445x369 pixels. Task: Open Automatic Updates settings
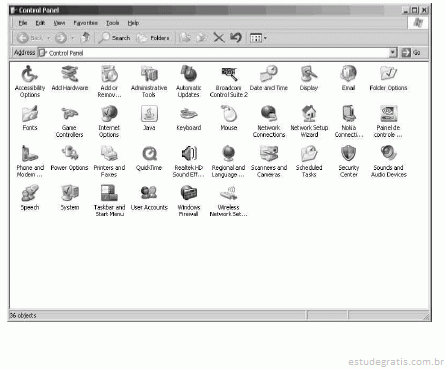tap(189, 81)
